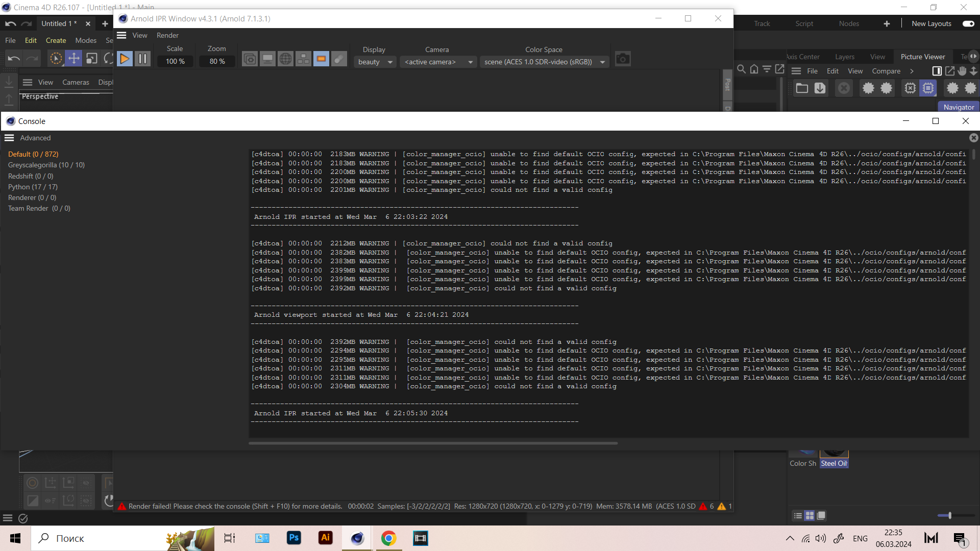Click the link icon in IPR toolbar
Viewport: 980px width, 551px height.
coord(339,59)
